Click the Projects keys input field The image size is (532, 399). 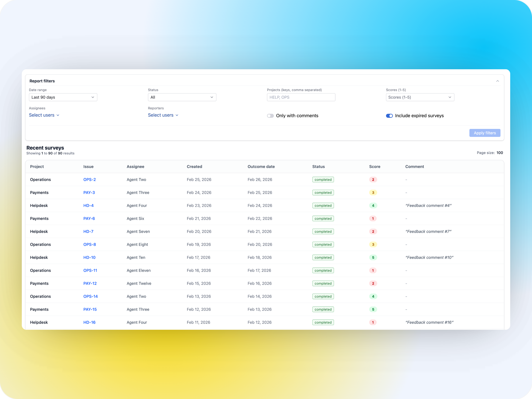301,97
